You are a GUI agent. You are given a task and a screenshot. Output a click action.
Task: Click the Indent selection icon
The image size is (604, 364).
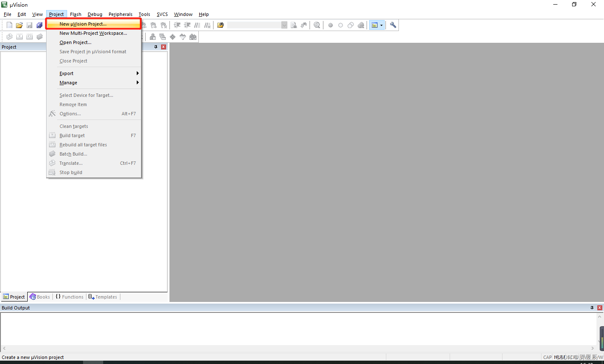tap(177, 25)
